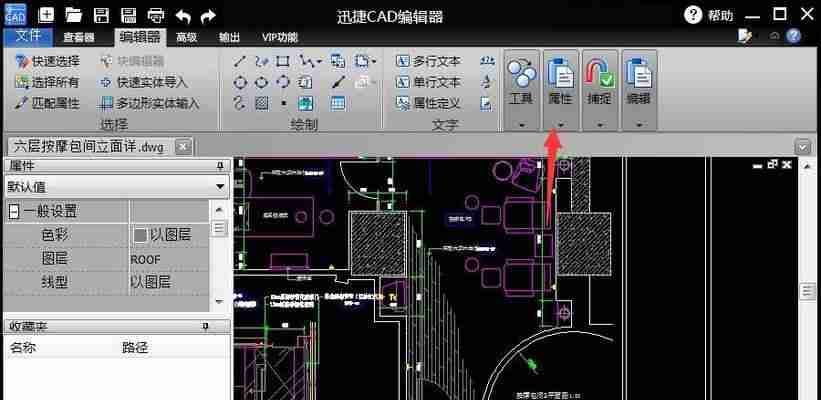Click the 快速实体导入 button
The height and width of the screenshot is (400, 821).
(x=143, y=82)
